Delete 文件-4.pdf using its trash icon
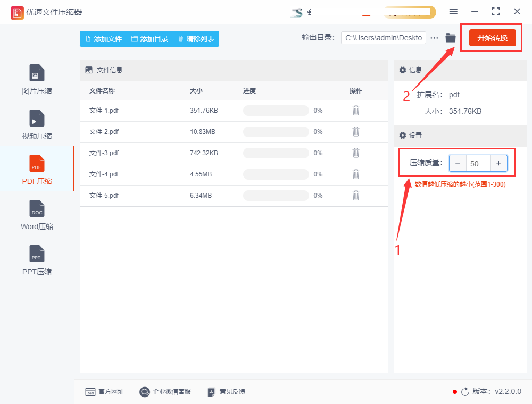 [x=355, y=174]
